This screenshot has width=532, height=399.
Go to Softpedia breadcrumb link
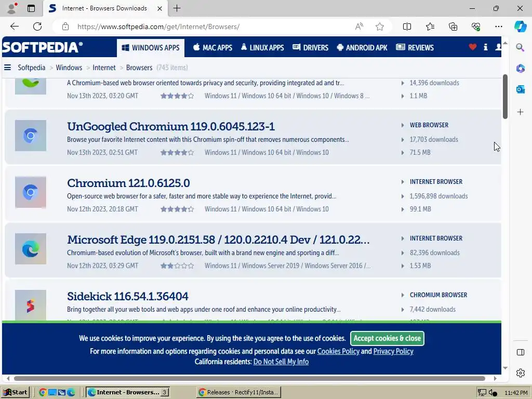coord(32,68)
